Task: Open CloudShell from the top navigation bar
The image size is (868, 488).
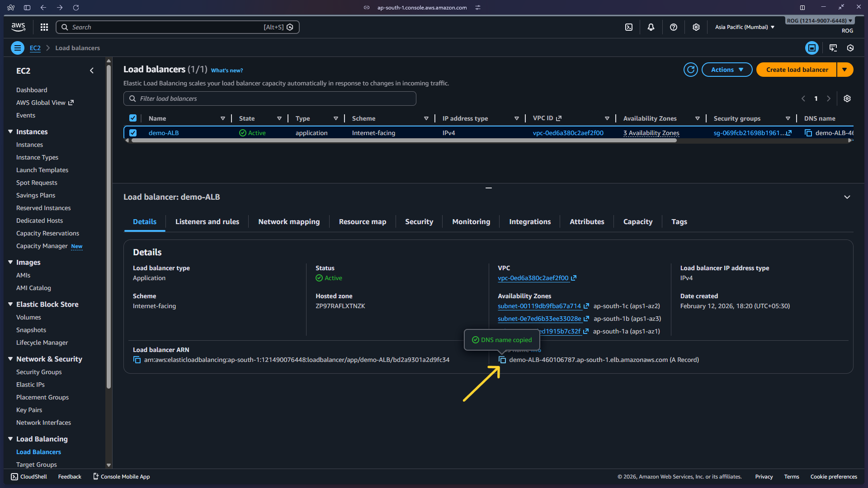Action: (629, 27)
